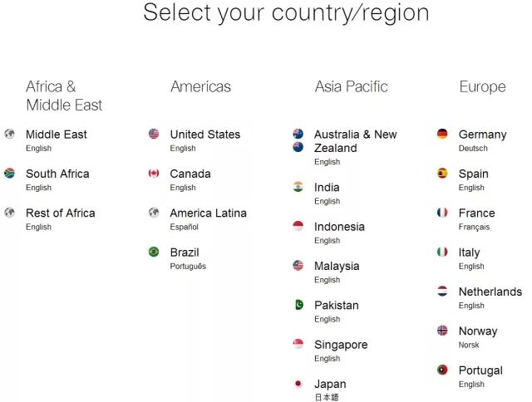Click the Canada flag icon

pyautogui.click(x=154, y=173)
